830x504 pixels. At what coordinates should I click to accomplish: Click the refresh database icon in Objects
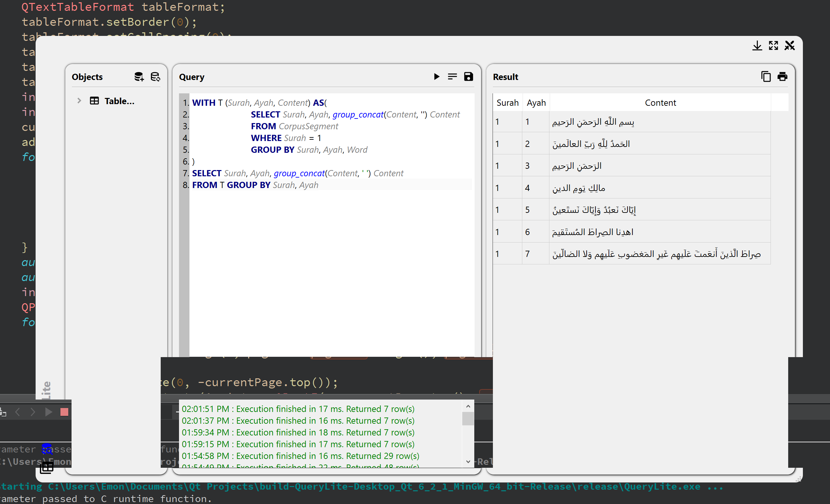click(x=155, y=77)
